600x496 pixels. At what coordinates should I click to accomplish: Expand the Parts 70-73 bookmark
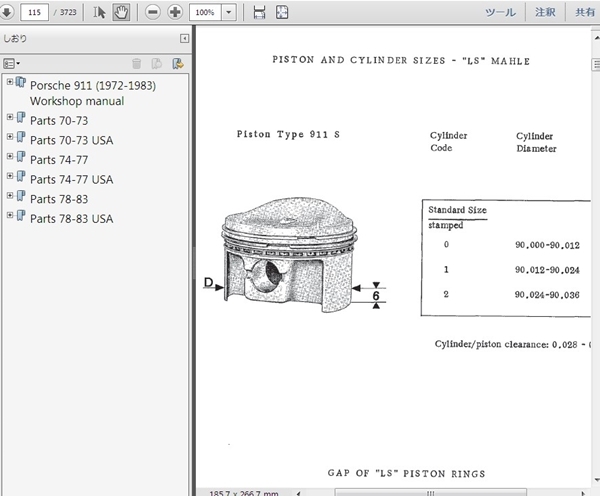(x=10, y=117)
